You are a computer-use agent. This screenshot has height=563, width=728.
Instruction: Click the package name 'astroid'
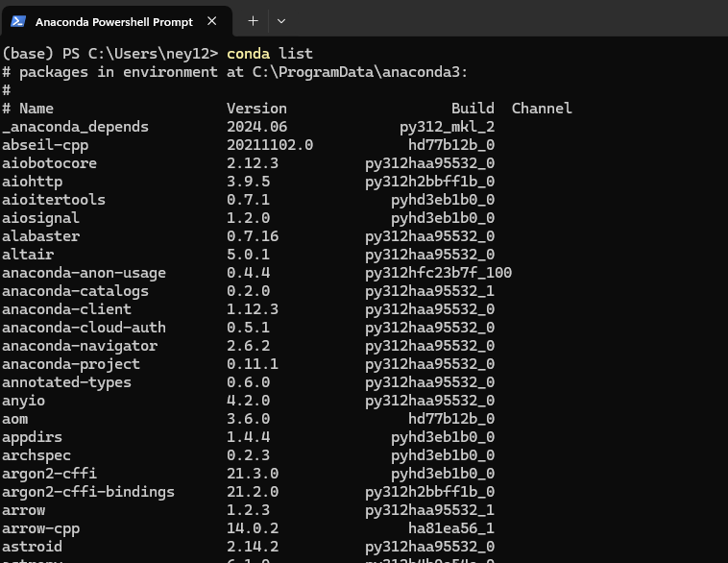[x=32, y=547]
